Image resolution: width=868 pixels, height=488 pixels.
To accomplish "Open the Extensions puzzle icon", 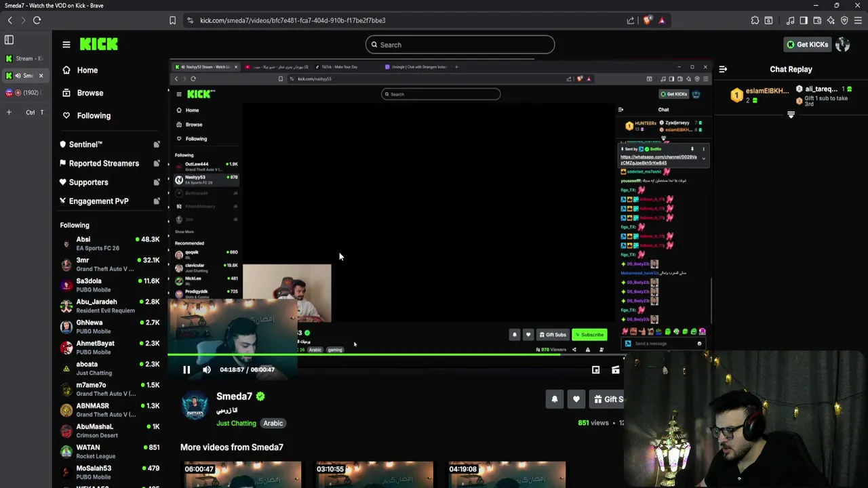I will 755,20.
